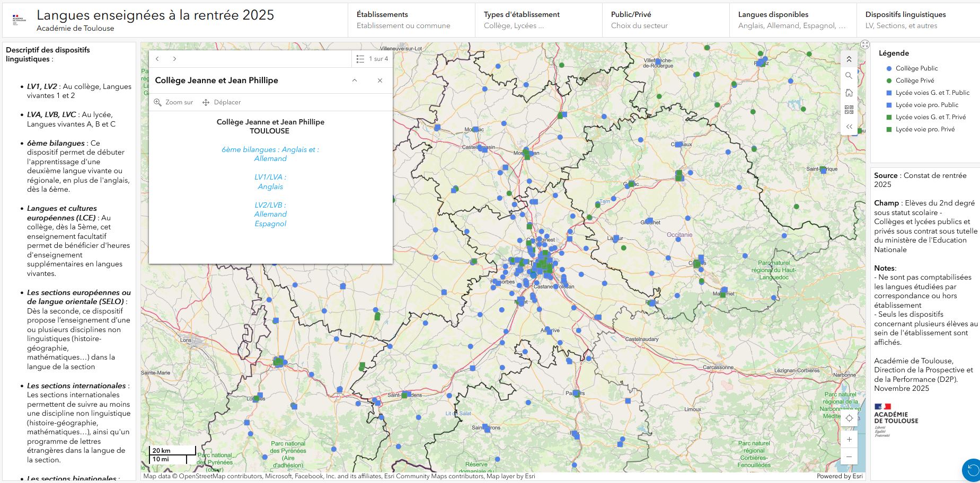This screenshot has width=980, height=483.
Task: Click "LV1/LVA :" in the popup
Action: tap(270, 177)
